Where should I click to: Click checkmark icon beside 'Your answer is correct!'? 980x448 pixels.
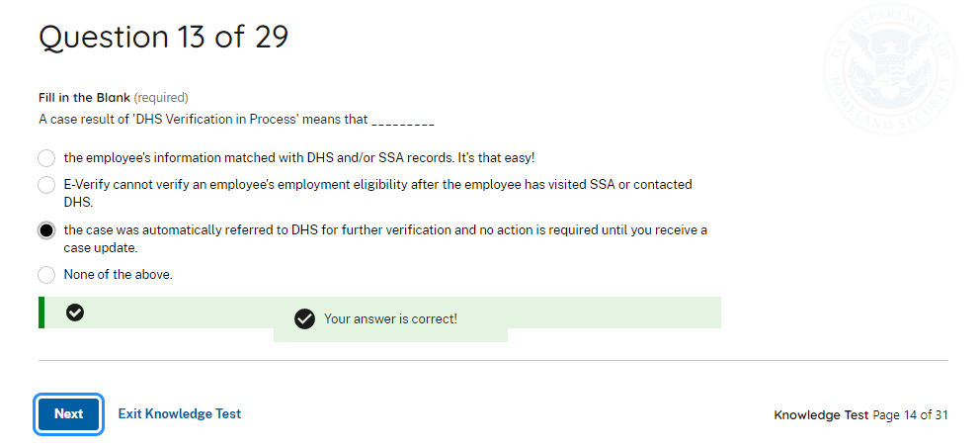click(304, 319)
